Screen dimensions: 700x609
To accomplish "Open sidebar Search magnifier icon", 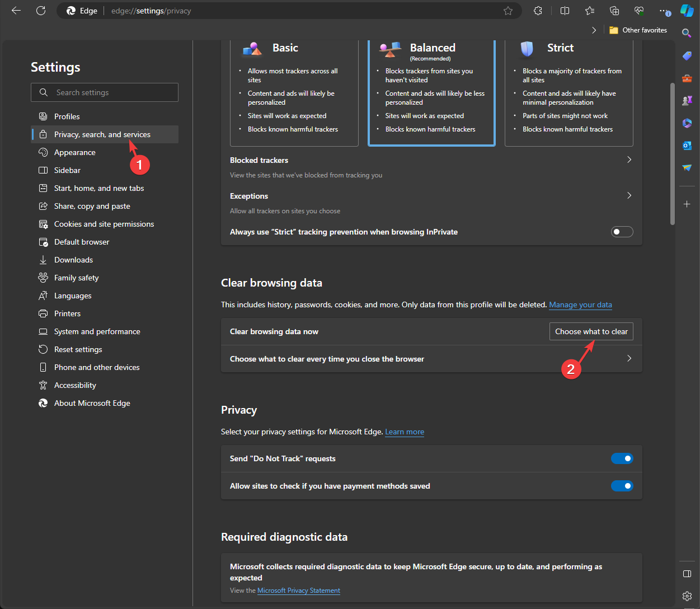I will pyautogui.click(x=687, y=33).
